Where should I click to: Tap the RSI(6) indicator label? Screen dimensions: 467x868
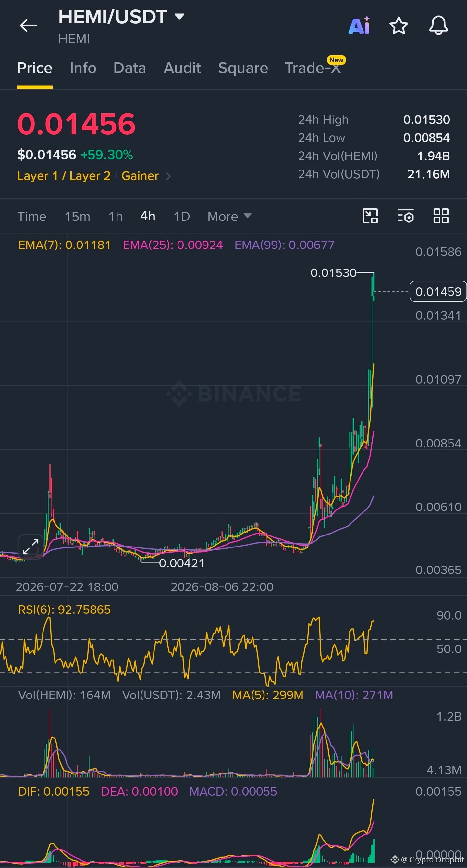(x=64, y=610)
